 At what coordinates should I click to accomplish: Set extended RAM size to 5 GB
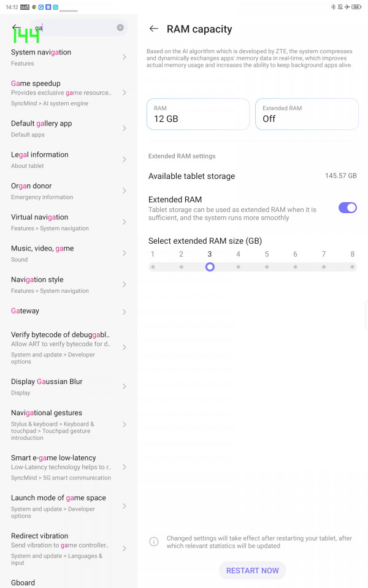(267, 267)
